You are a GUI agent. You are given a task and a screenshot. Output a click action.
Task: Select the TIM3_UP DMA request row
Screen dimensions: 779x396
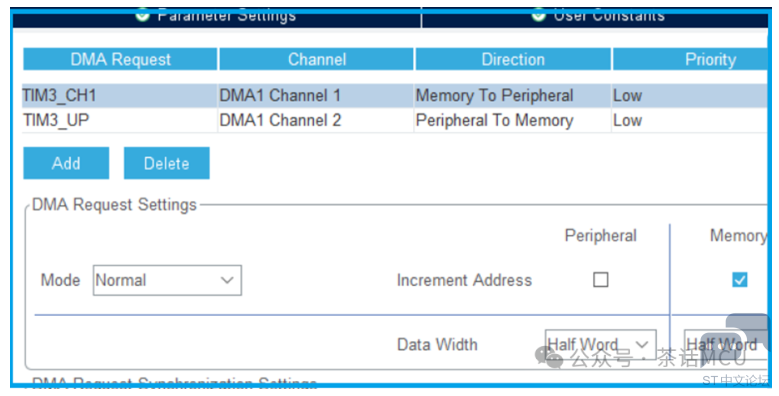(395, 120)
